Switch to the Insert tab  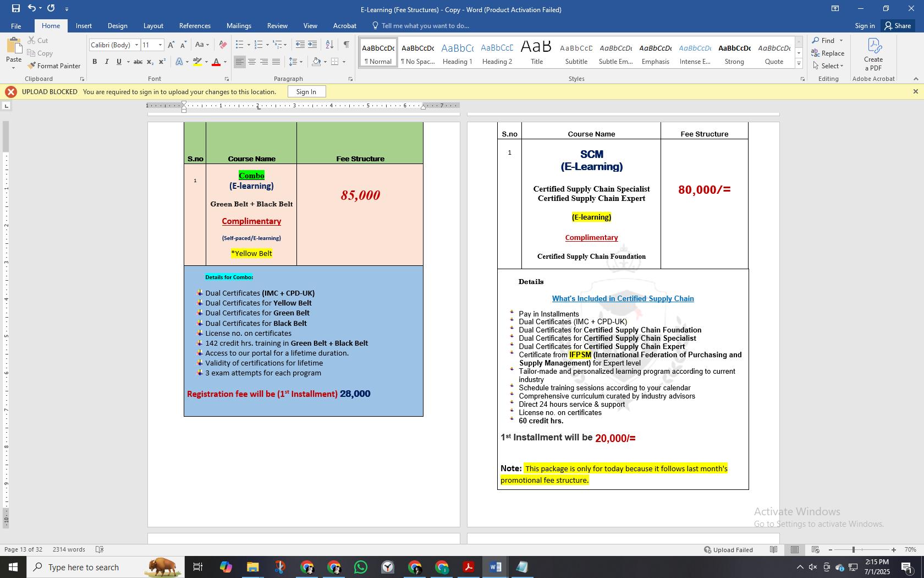tap(84, 26)
